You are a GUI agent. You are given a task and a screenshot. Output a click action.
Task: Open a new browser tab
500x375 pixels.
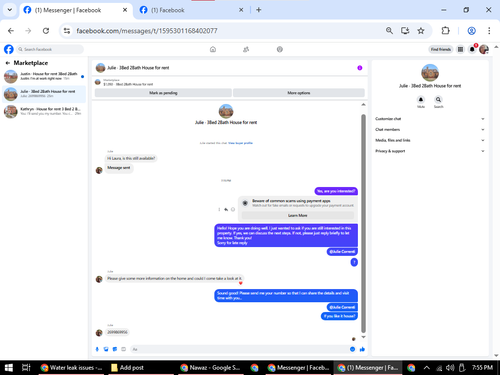coord(259,10)
